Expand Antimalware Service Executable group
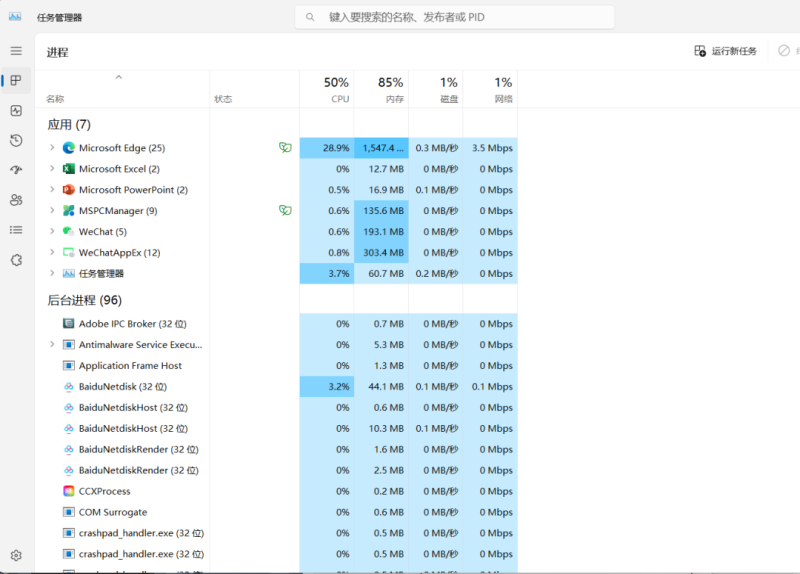 coord(52,344)
